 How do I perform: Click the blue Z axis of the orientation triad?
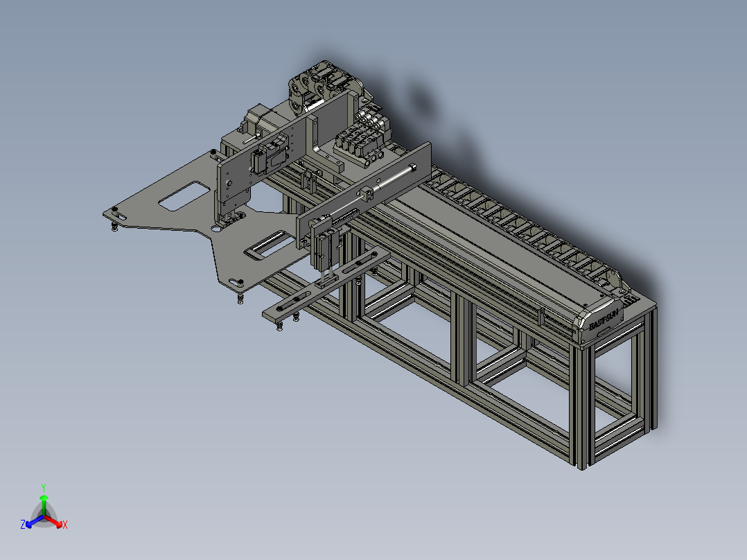(35, 521)
